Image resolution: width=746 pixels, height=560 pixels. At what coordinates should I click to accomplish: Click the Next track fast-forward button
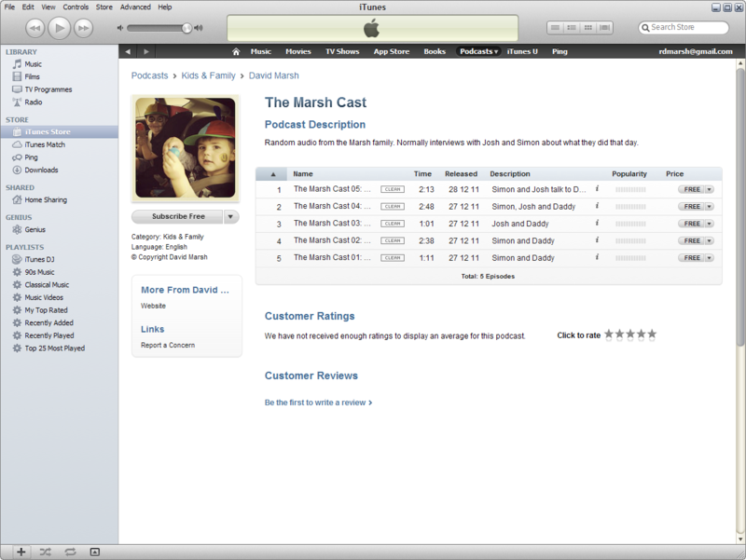tap(83, 28)
